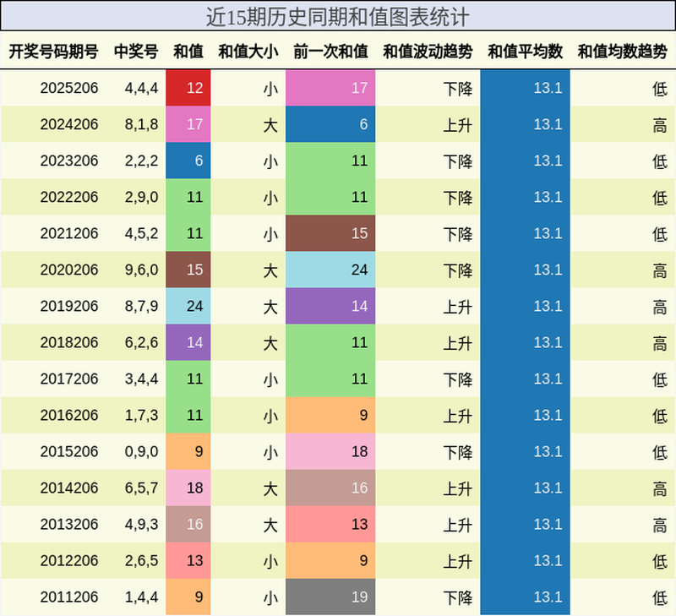Select 前一次和值 cell 24 in row 2020206
The width and height of the screenshot is (676, 616).
(x=330, y=270)
